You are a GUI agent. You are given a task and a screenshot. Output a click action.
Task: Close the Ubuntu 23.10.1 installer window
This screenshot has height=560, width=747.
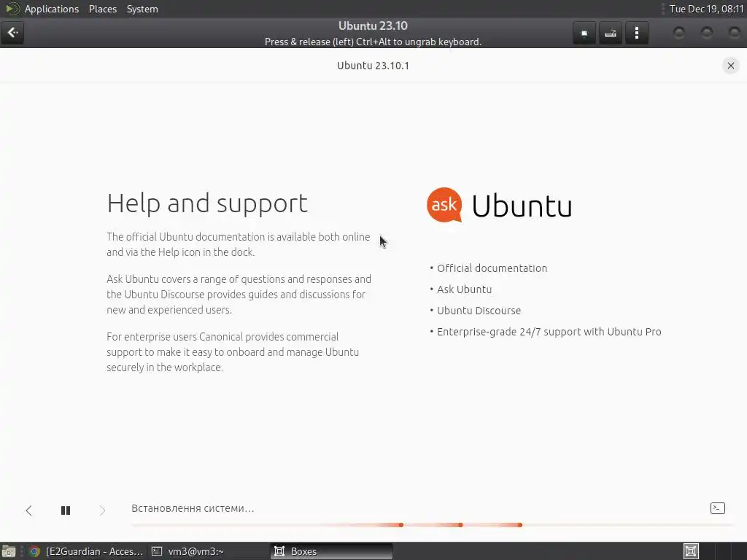coord(730,65)
